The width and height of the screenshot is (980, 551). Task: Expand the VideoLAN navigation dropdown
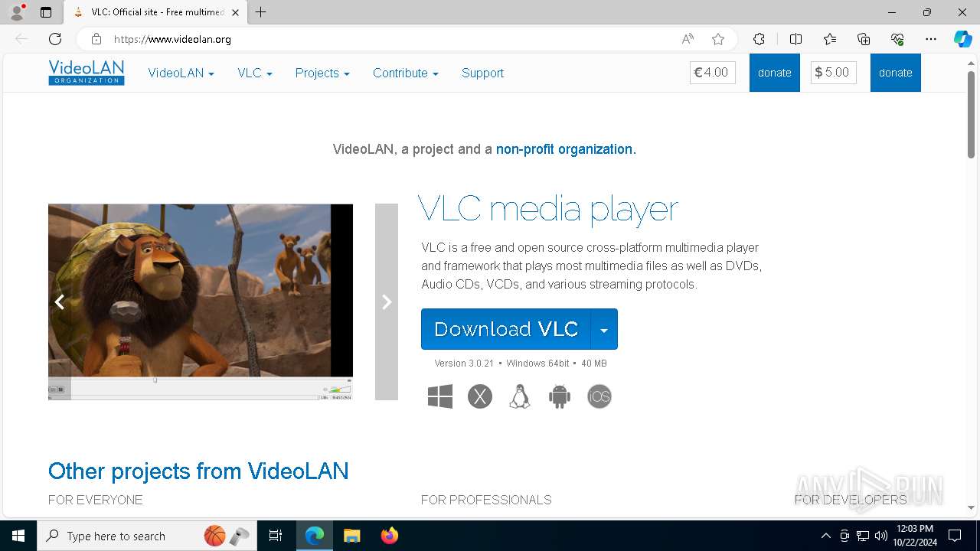click(x=181, y=73)
